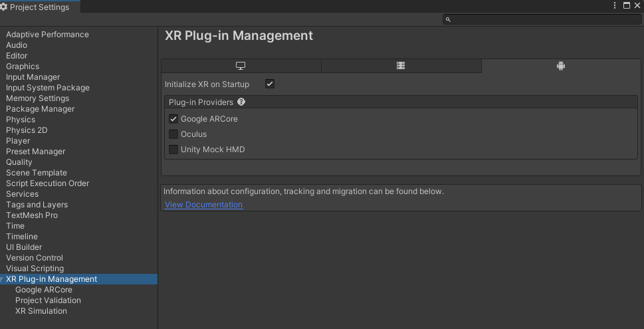This screenshot has height=329, width=644.
Task: Focus the settings search field
Action: [542, 19]
